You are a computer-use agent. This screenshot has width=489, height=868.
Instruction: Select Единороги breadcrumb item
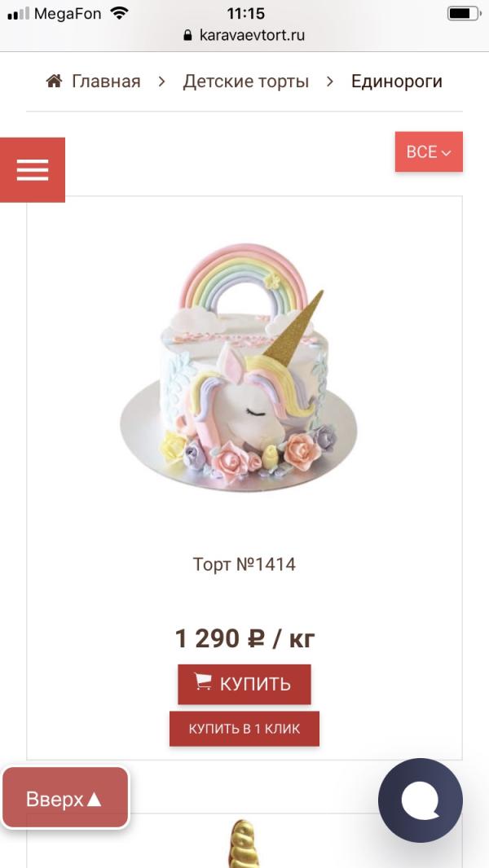397,81
